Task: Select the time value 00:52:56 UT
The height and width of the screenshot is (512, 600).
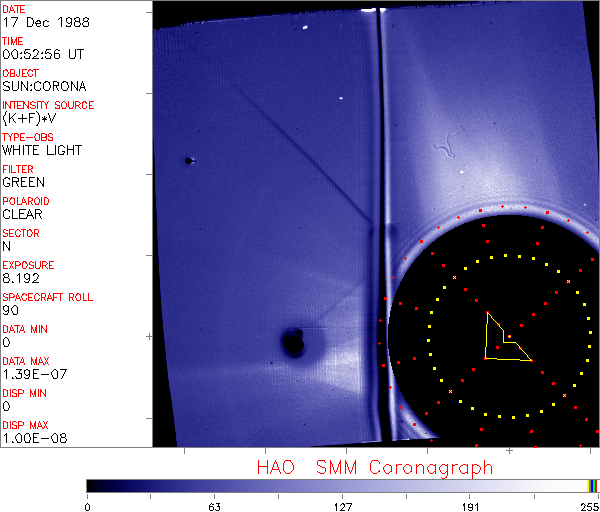Action: (41, 54)
